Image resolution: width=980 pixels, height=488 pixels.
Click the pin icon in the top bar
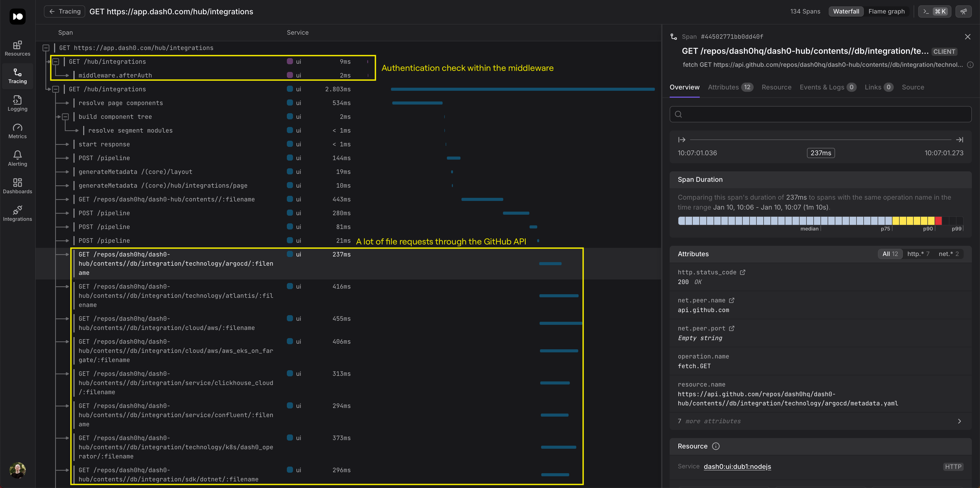(963, 11)
